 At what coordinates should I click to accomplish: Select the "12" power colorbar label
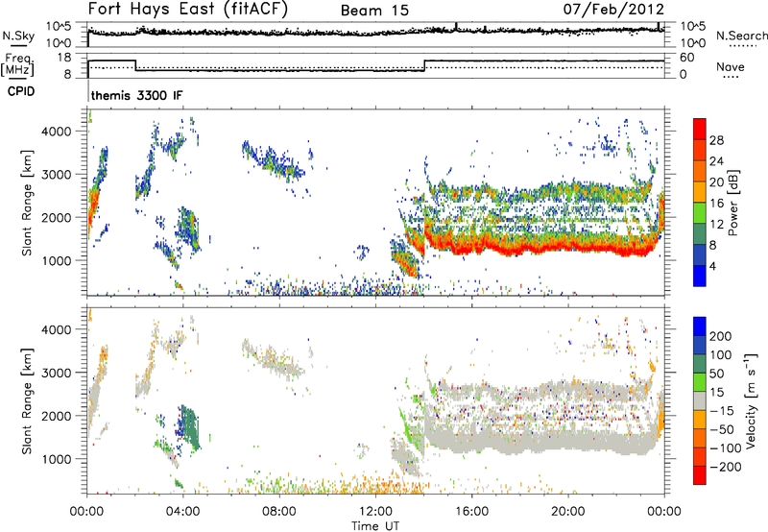point(716,225)
